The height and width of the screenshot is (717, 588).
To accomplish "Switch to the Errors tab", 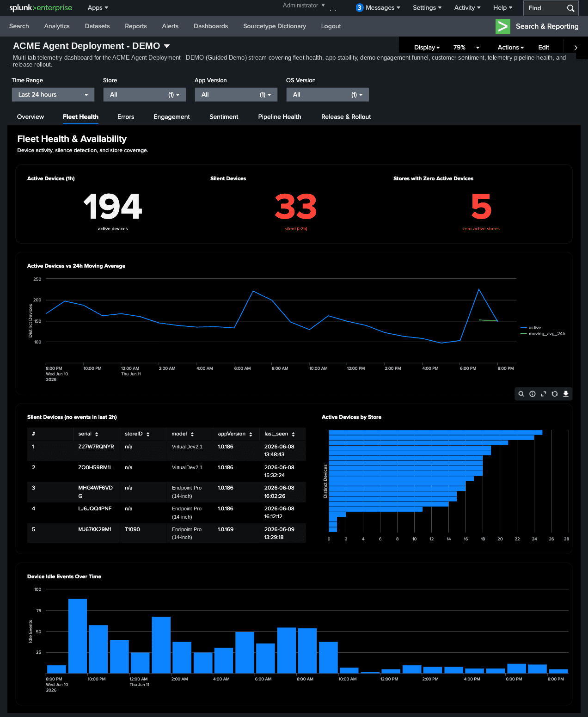I will [126, 117].
